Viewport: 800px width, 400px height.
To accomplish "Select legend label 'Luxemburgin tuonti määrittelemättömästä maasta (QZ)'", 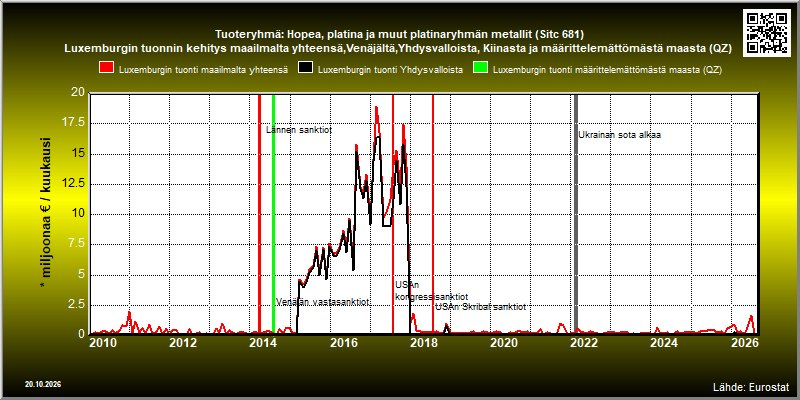I will [x=608, y=70].
